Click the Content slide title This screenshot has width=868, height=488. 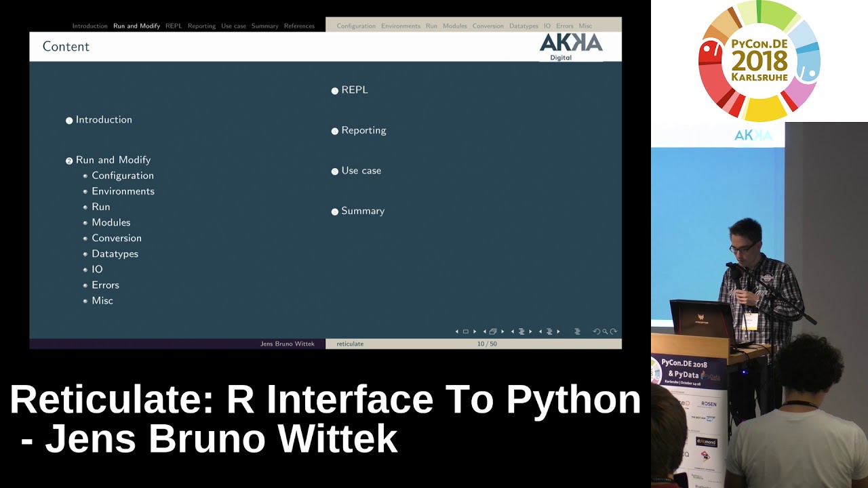[x=66, y=46]
